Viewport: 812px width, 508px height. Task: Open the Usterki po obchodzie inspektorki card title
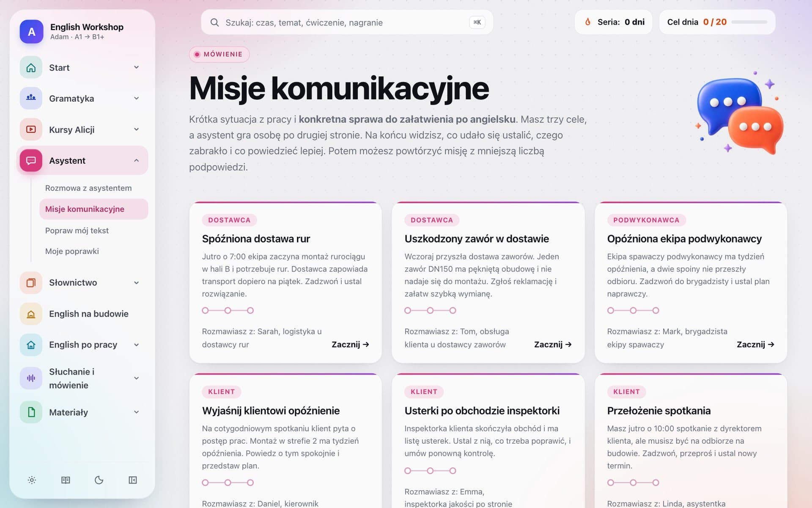(482, 411)
